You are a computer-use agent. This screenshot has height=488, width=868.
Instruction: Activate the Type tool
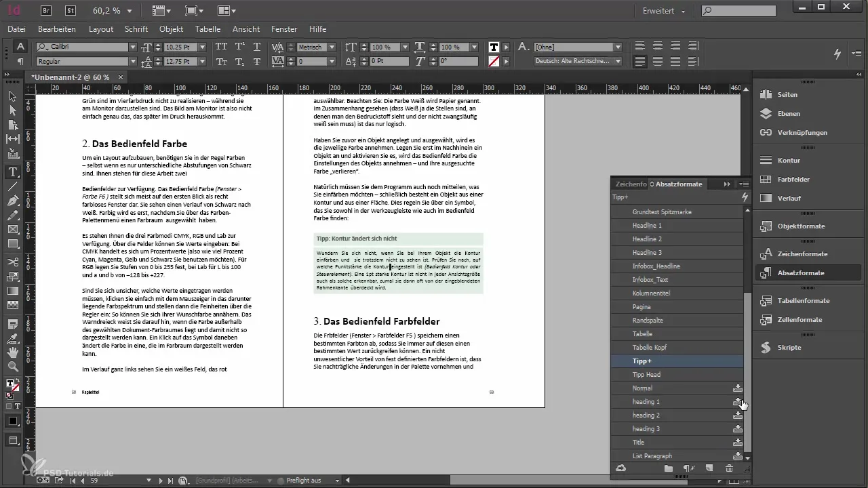(x=12, y=171)
